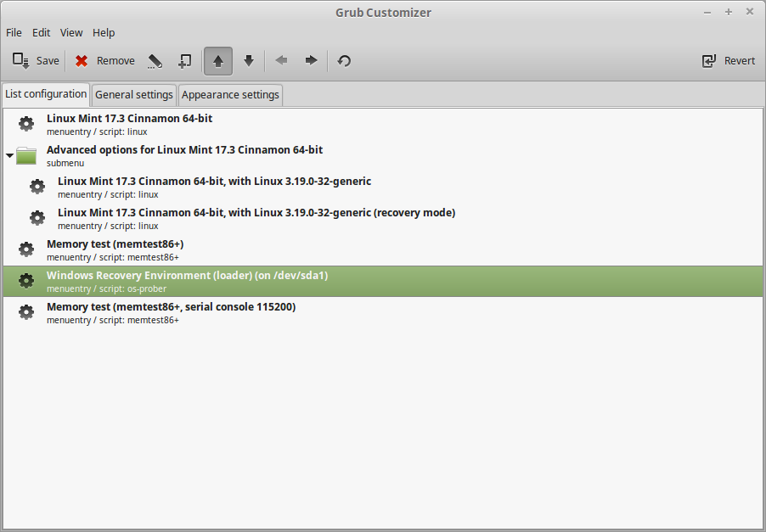Close the Grub Customizer window
Screen dimensions: 766x532
click(750, 12)
